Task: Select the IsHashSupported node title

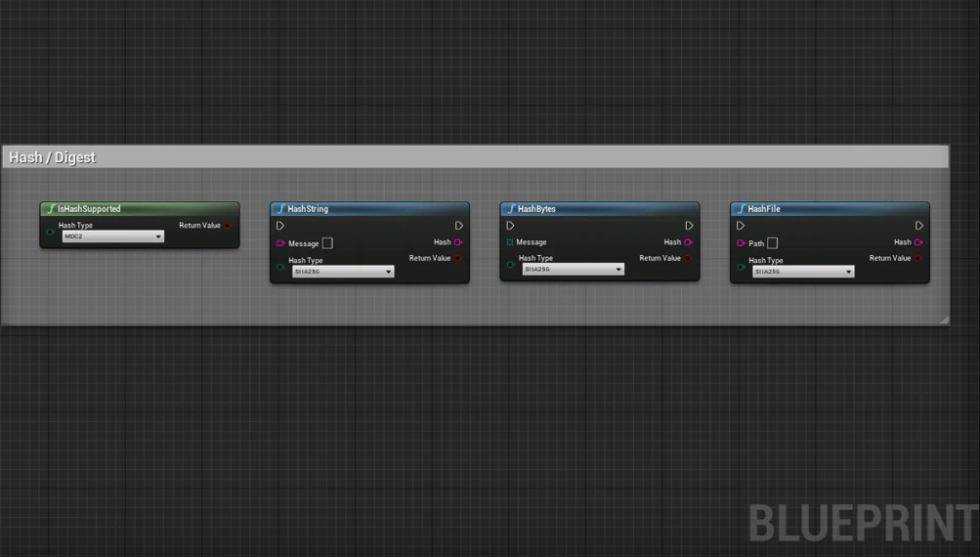Action: (x=89, y=209)
